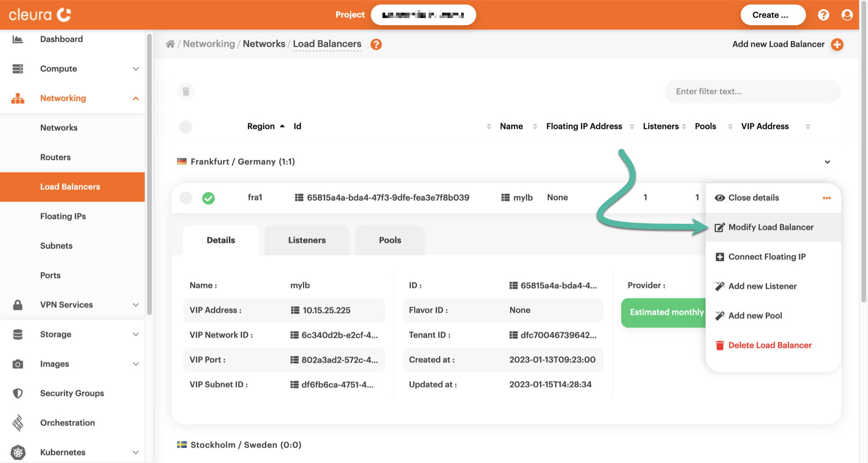Click the header help icon in top bar
The height and width of the screenshot is (463, 868).
823,15
